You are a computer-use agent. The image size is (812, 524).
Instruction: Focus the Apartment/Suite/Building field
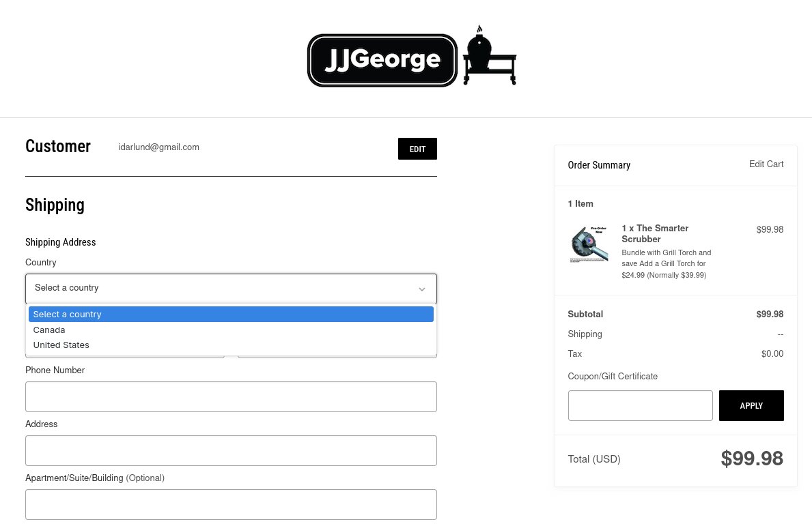click(231, 504)
